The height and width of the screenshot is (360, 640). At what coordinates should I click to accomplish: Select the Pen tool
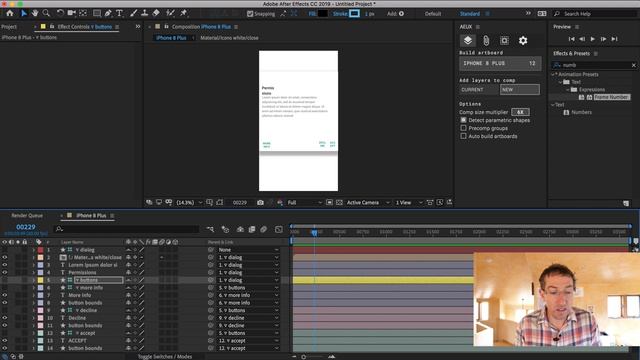click(x=108, y=13)
